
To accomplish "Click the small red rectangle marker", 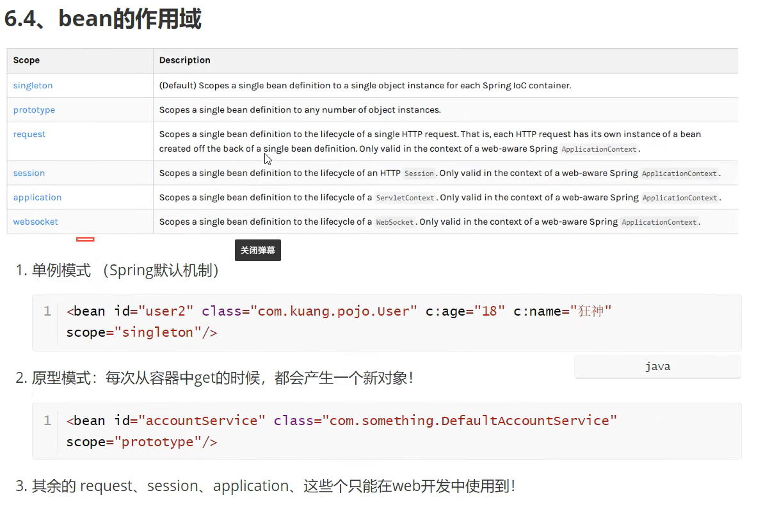I will (x=85, y=239).
